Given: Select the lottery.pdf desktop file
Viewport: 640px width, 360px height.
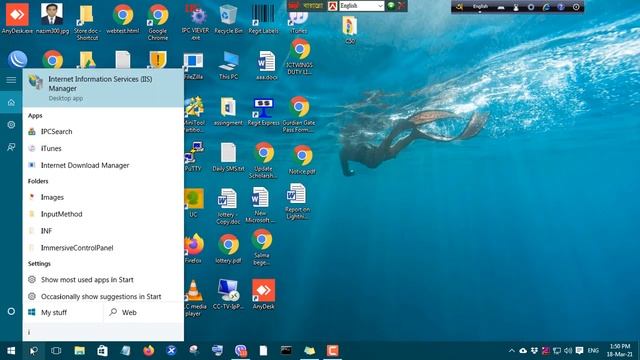Looking at the screenshot, I should click(x=228, y=249).
